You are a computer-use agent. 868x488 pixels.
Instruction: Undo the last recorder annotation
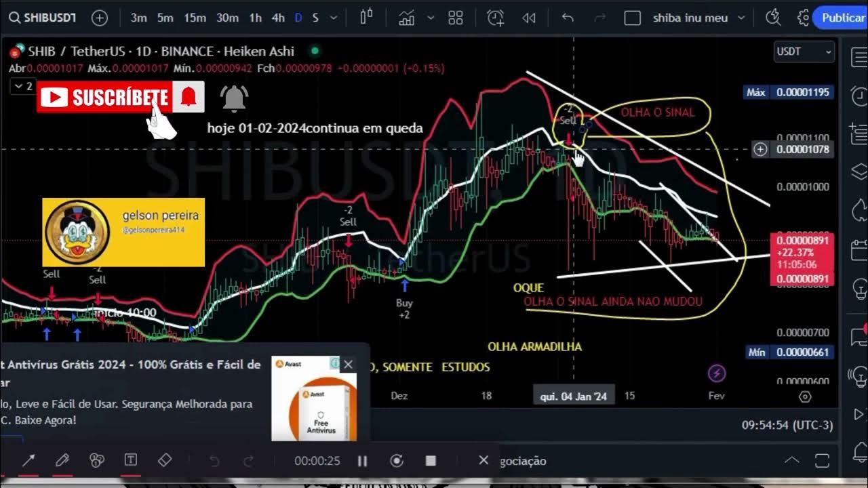214,462
